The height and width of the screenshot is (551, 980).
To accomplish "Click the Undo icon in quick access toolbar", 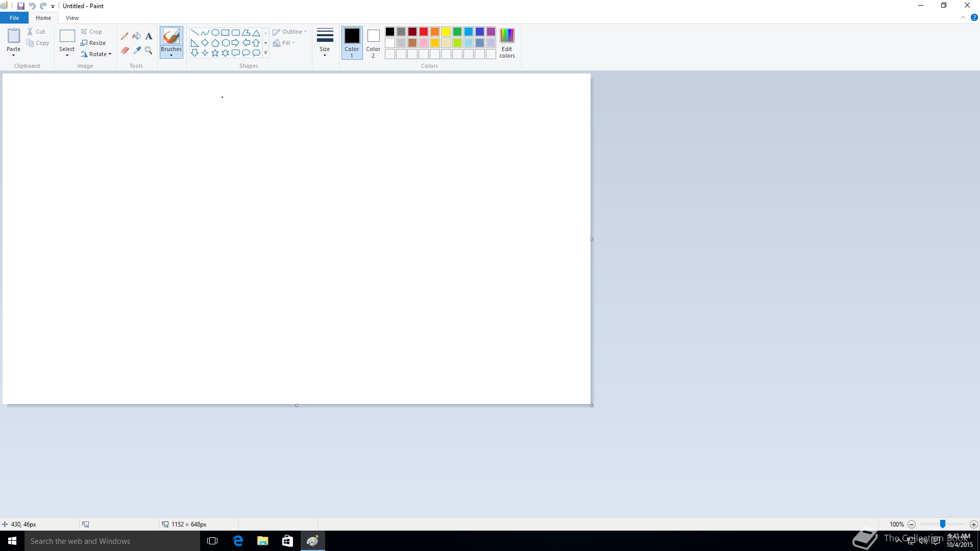I will pos(32,6).
